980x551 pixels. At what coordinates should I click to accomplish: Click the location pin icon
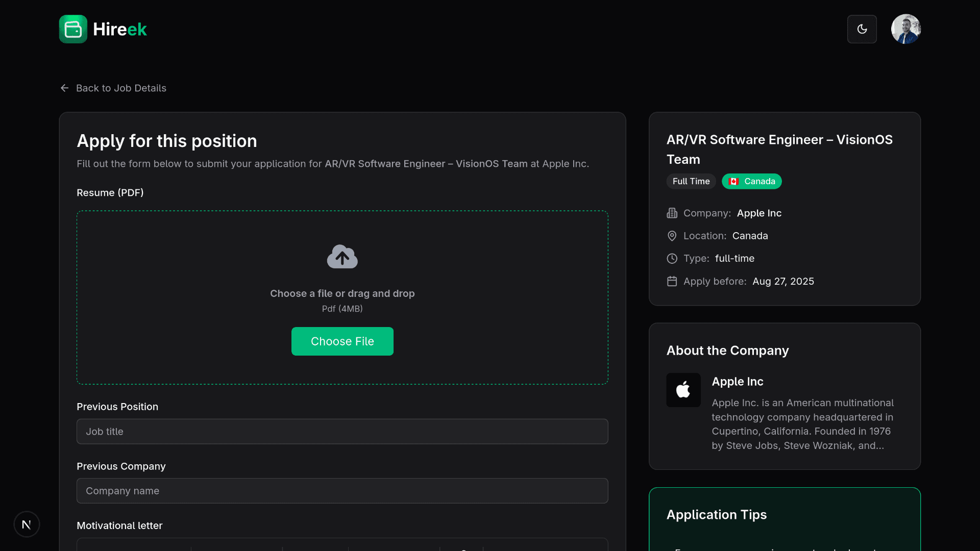672,236
